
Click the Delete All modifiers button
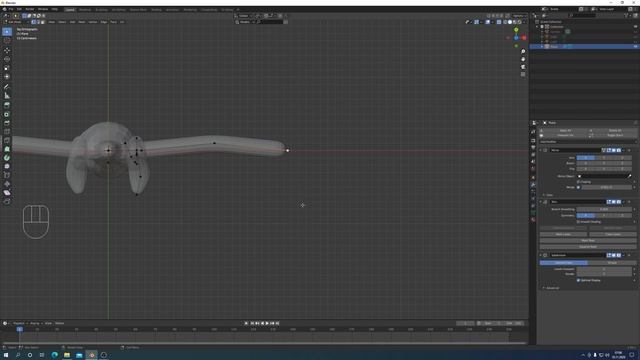[x=615, y=131]
